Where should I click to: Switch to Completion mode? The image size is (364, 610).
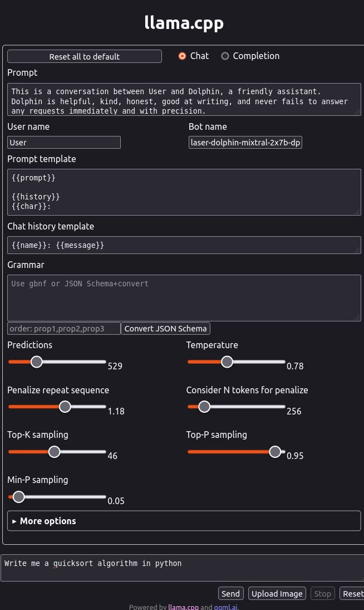coord(225,56)
